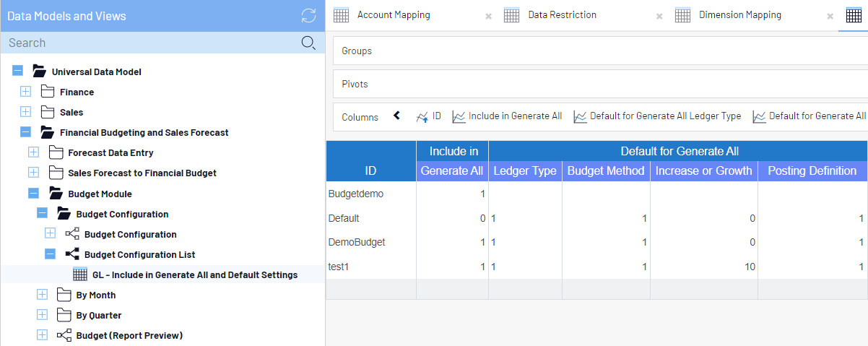Screen dimensions: 868x346
Task: Click the refresh icon in Data Models header
Action: click(308, 16)
